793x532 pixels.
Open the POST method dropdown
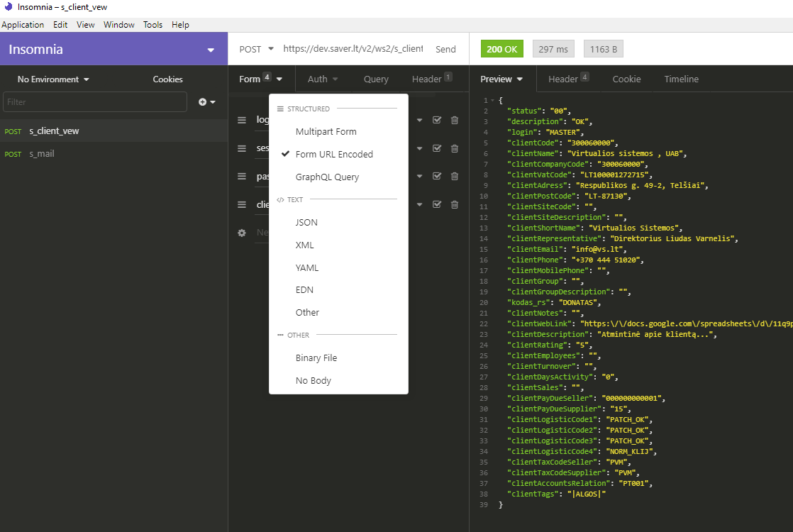[x=256, y=49]
